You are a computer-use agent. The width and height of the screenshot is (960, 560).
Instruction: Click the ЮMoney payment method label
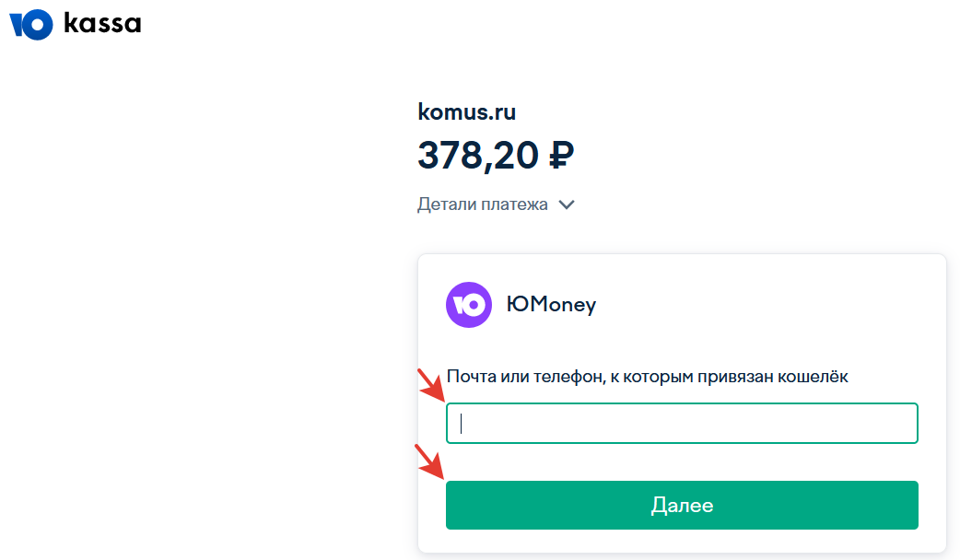pos(551,304)
